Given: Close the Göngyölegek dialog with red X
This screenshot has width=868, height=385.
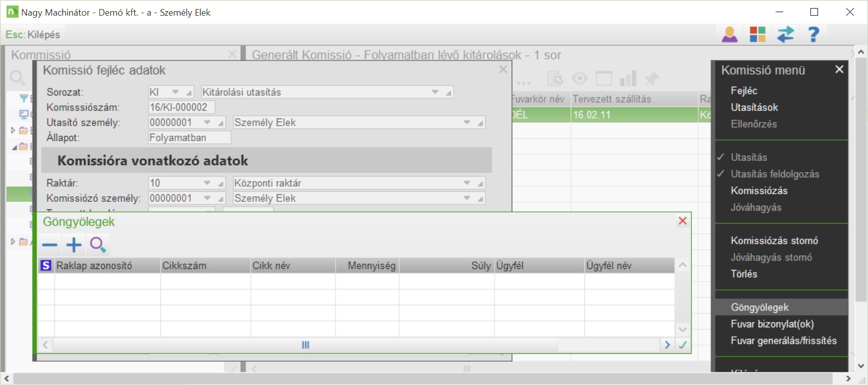Looking at the screenshot, I should click(683, 221).
